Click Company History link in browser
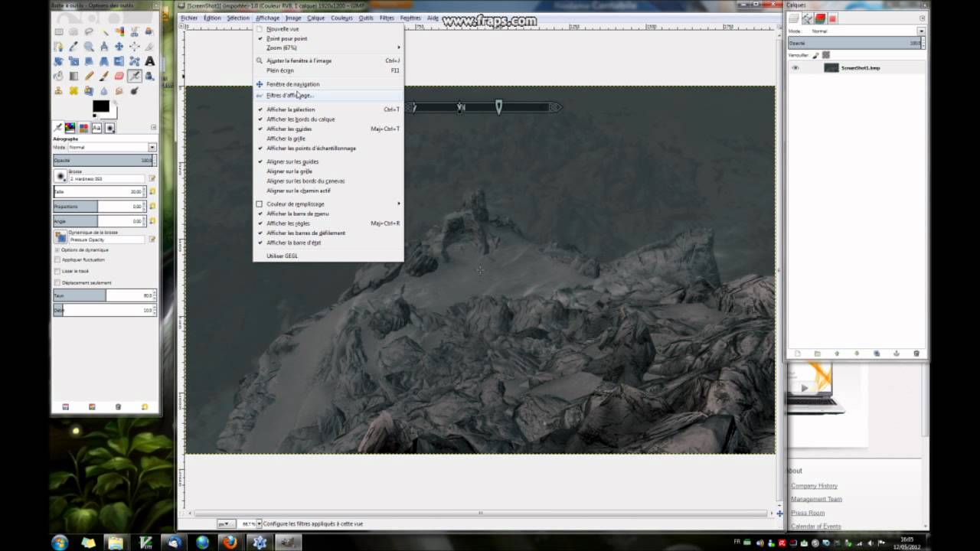 [814, 486]
